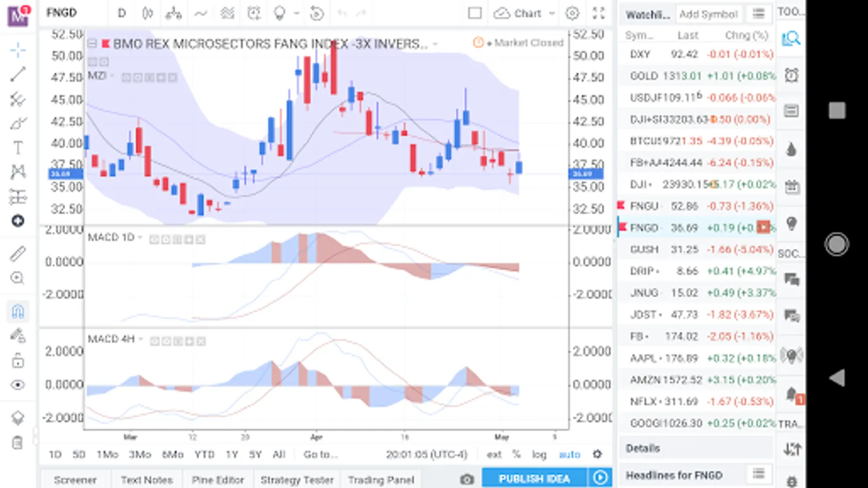The image size is (868, 488).
Task: Open the indicators list
Action: click(201, 13)
